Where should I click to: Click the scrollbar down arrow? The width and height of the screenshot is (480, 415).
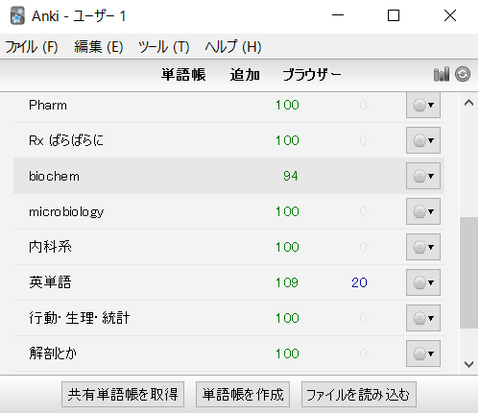pyautogui.click(x=469, y=364)
